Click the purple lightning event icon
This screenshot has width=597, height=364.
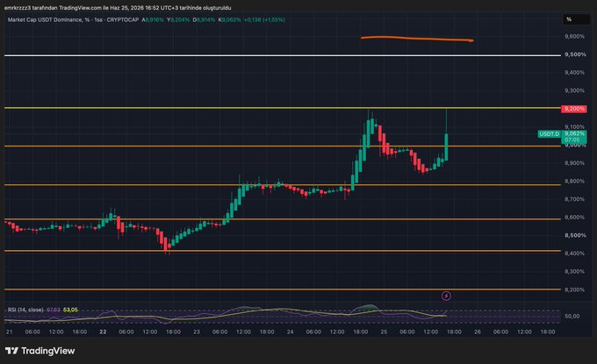pyautogui.click(x=446, y=296)
